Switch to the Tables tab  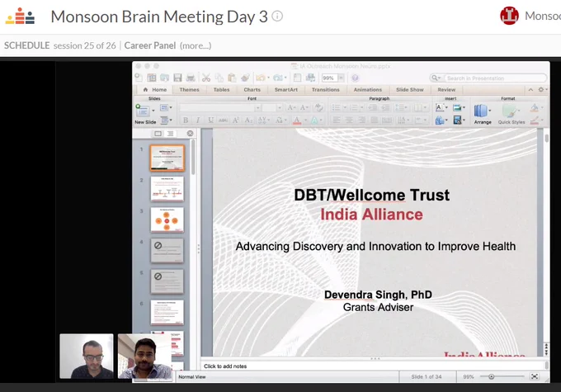[221, 89]
